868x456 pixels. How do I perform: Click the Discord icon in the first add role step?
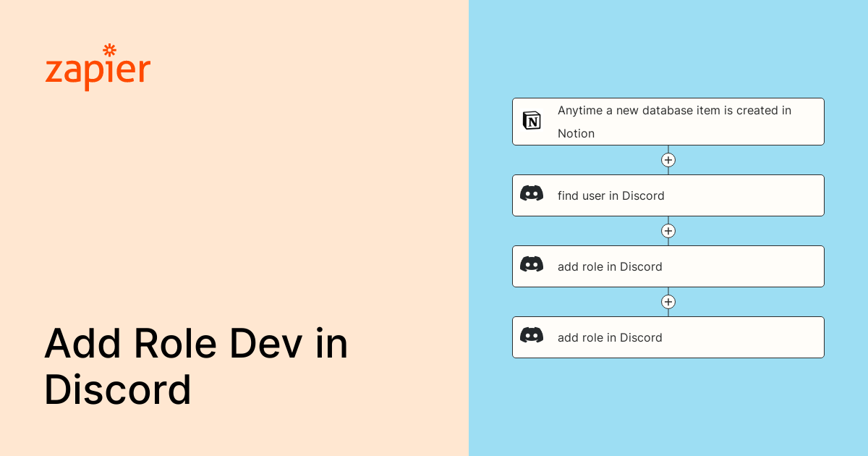coord(532,266)
